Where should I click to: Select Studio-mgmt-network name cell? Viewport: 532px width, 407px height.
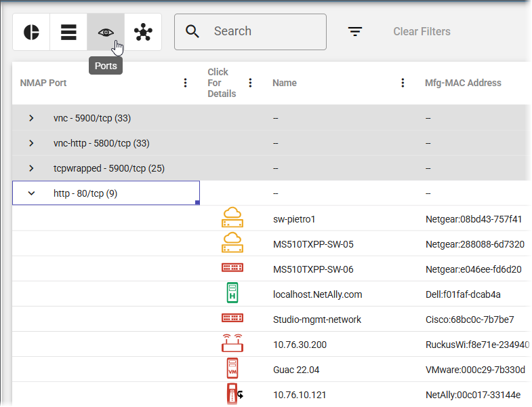pos(317,319)
